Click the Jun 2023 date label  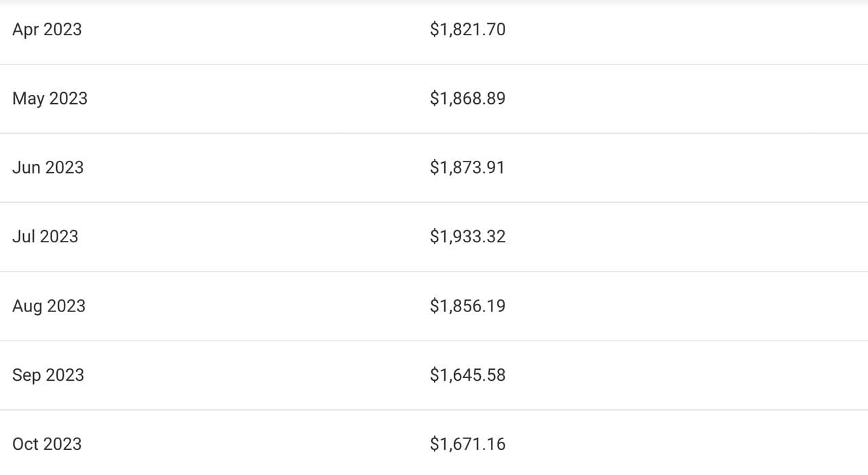[47, 168]
